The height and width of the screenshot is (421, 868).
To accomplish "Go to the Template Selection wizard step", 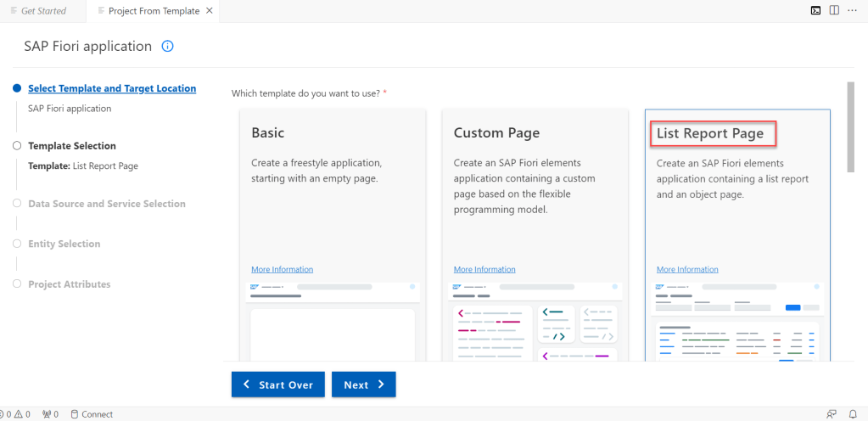I will click(72, 146).
